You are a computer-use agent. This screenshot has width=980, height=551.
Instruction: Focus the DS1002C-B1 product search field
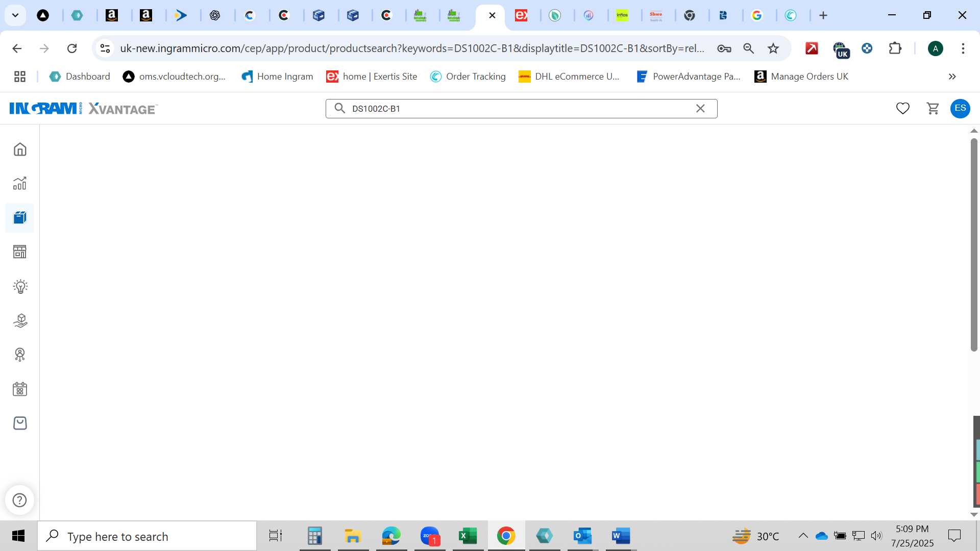pos(521,108)
